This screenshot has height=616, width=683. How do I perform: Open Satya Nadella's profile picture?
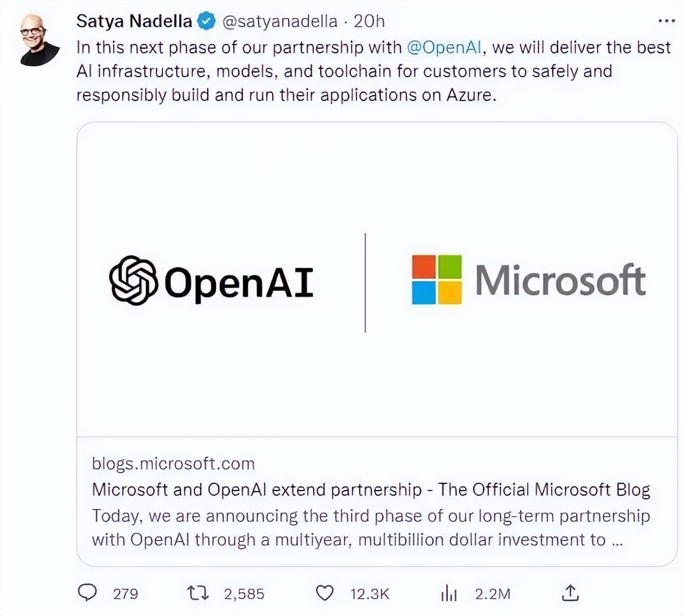(39, 39)
